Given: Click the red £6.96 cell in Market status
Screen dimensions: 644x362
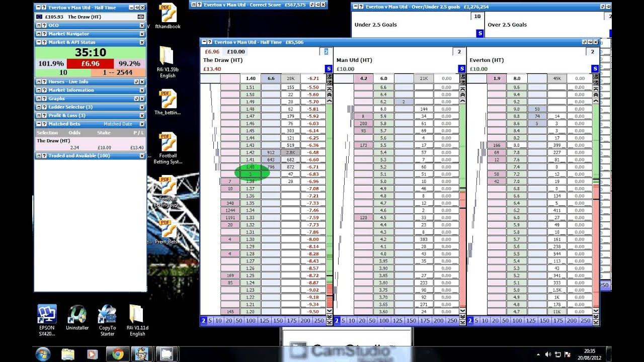Looking at the screenshot, I should [x=90, y=64].
